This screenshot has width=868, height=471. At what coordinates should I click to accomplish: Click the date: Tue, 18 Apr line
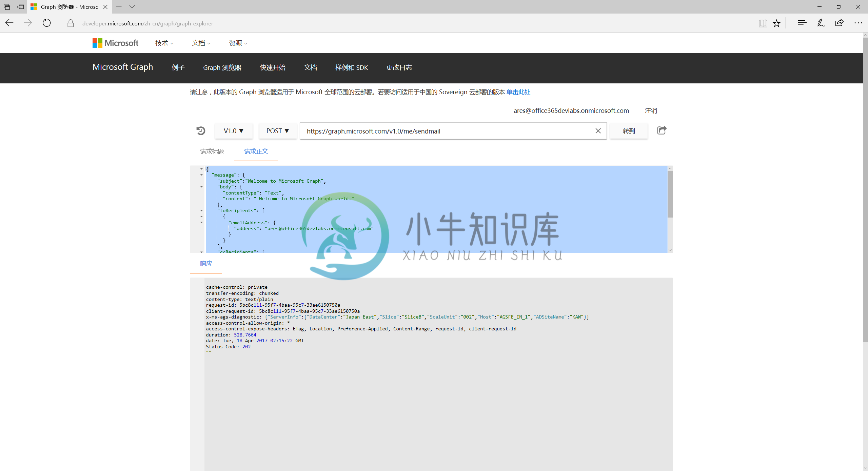coord(255,341)
